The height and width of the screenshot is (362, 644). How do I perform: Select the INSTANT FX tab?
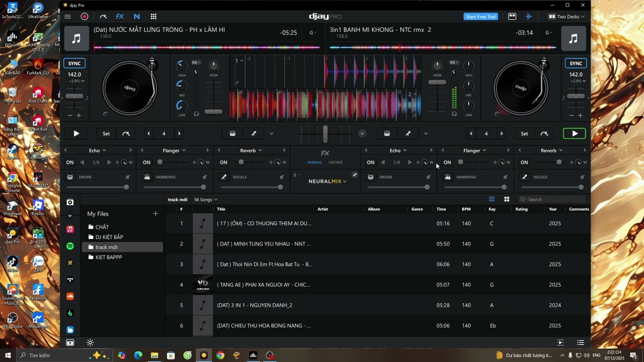tap(336, 162)
